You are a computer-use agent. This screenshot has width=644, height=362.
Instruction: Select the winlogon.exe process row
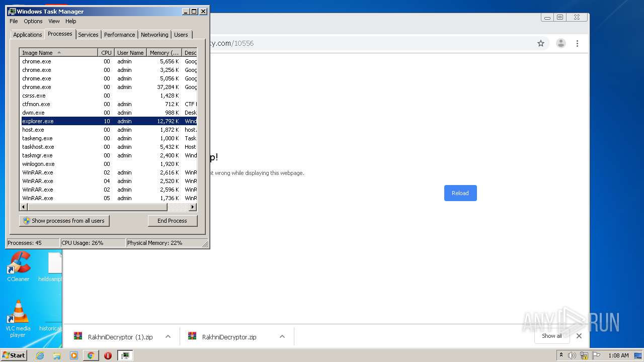108,164
